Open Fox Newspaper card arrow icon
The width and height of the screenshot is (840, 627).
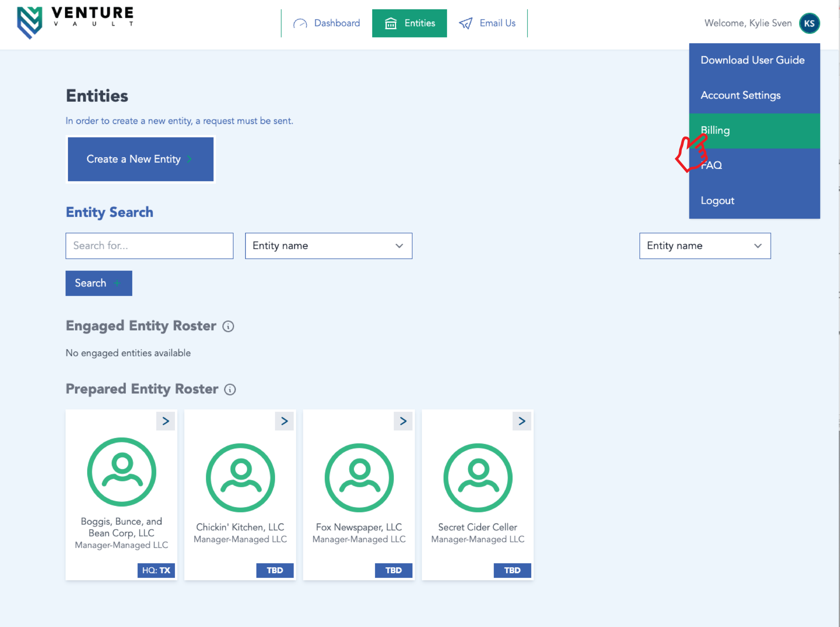pyautogui.click(x=403, y=421)
